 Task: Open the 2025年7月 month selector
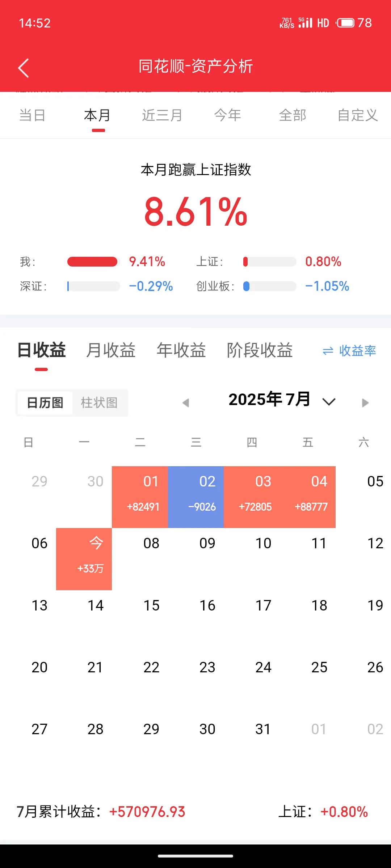269,399
